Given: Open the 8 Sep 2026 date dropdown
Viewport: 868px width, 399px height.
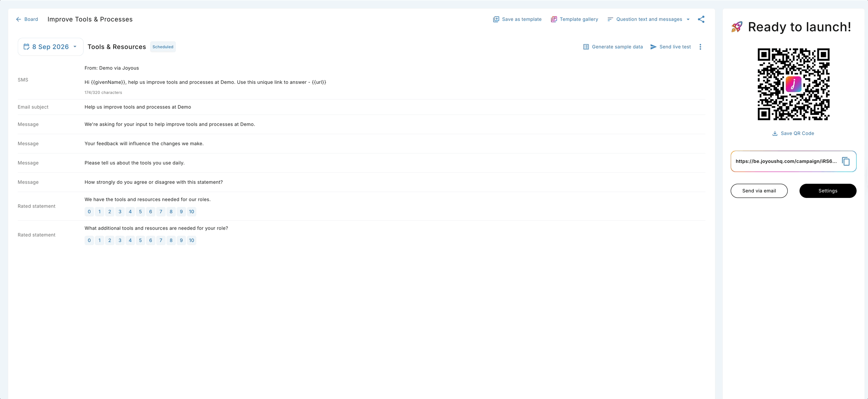Looking at the screenshot, I should coord(50,47).
